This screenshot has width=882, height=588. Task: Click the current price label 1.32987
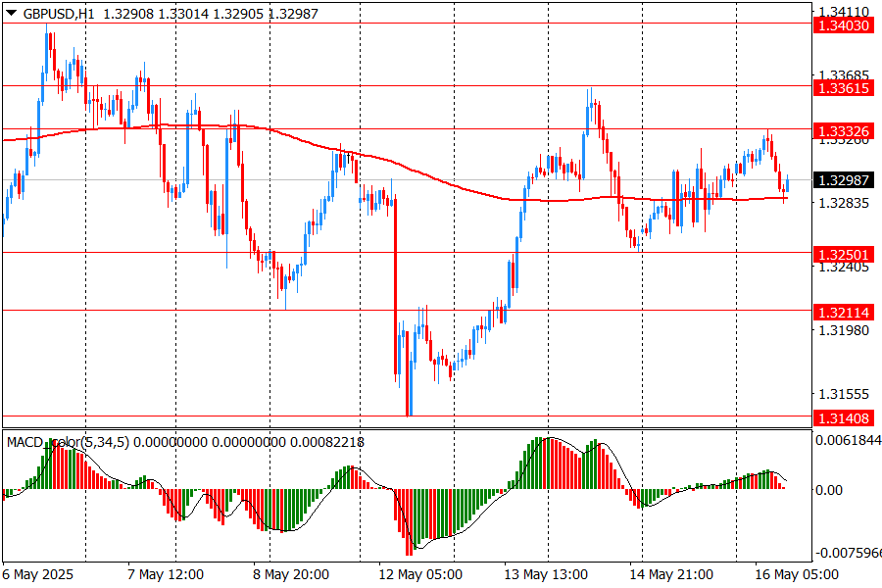click(842, 180)
